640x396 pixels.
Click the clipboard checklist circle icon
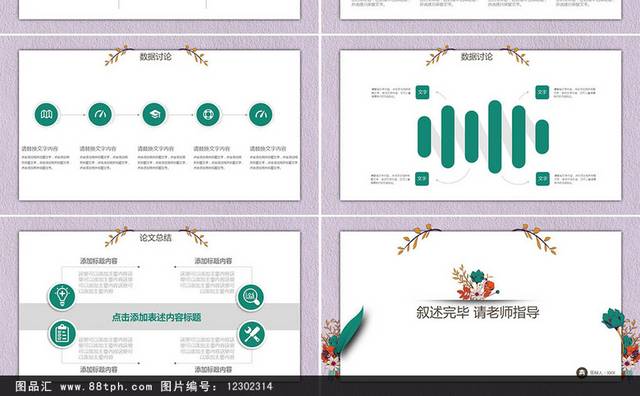tap(62, 334)
